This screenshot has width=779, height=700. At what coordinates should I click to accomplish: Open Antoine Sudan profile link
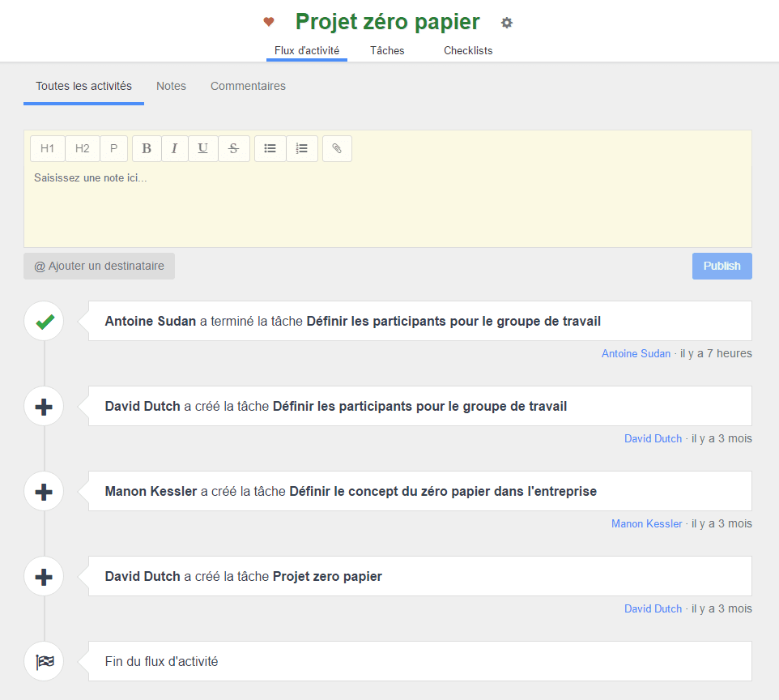[x=636, y=353]
